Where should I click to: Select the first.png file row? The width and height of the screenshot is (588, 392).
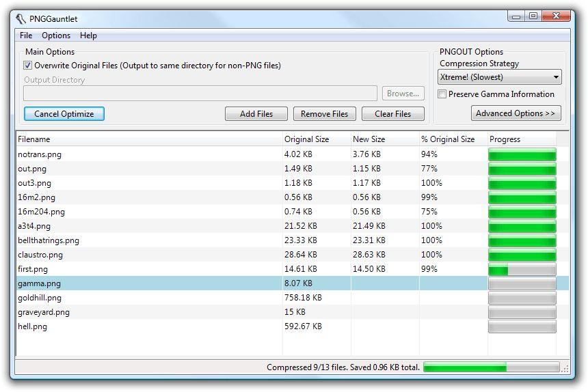[x=293, y=269]
